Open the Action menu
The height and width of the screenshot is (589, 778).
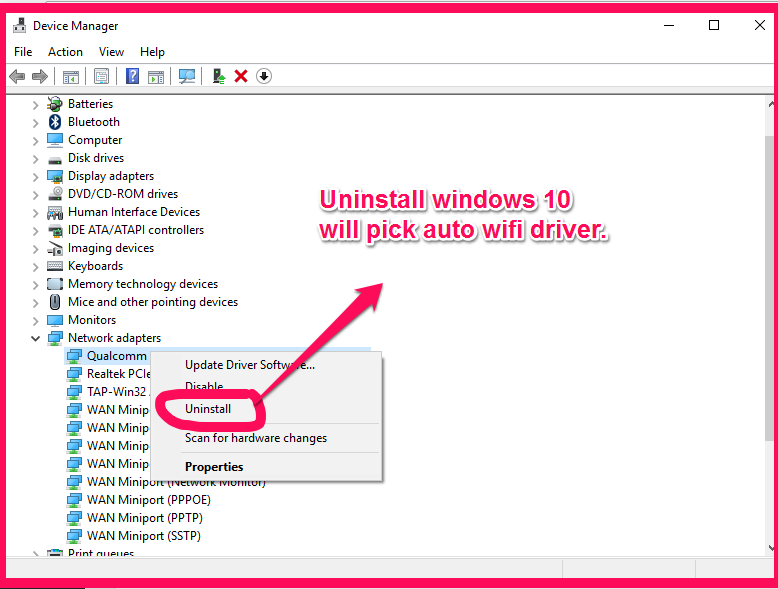(x=65, y=52)
